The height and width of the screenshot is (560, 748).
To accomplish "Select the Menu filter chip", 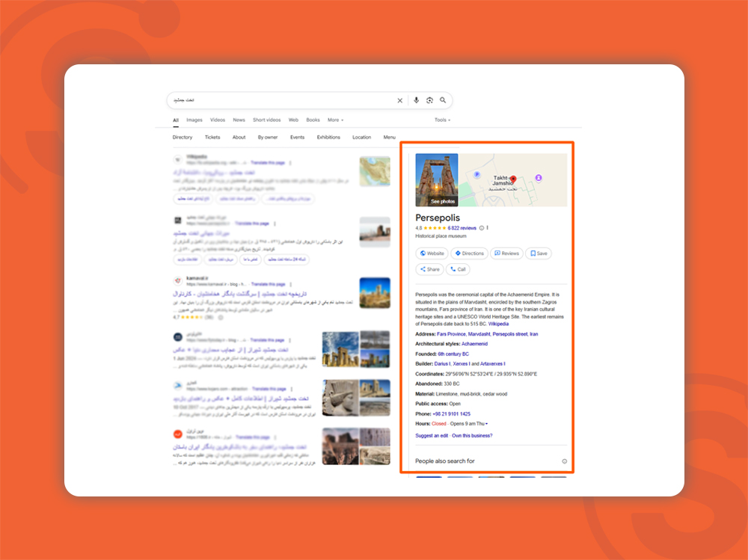I will pos(389,138).
